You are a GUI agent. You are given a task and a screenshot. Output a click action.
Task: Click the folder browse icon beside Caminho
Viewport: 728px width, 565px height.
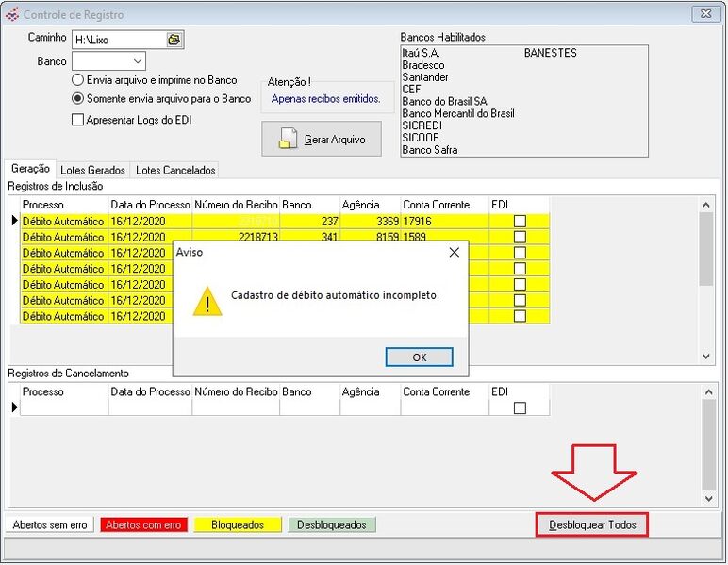click(174, 40)
